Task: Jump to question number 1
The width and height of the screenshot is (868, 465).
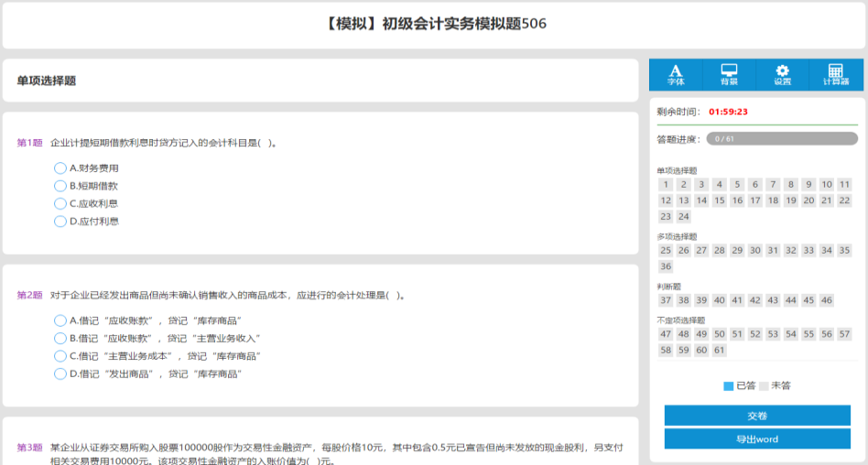Action: pyautogui.click(x=666, y=185)
